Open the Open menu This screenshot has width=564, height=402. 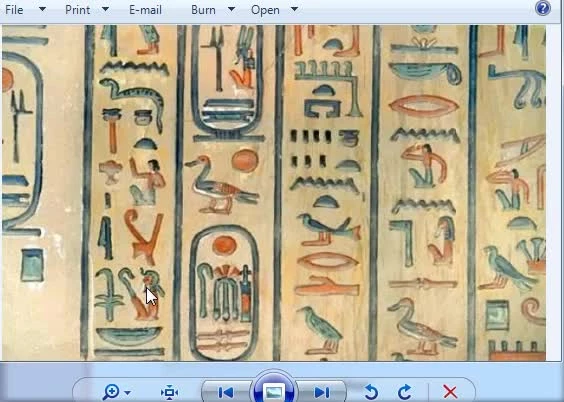click(x=265, y=10)
